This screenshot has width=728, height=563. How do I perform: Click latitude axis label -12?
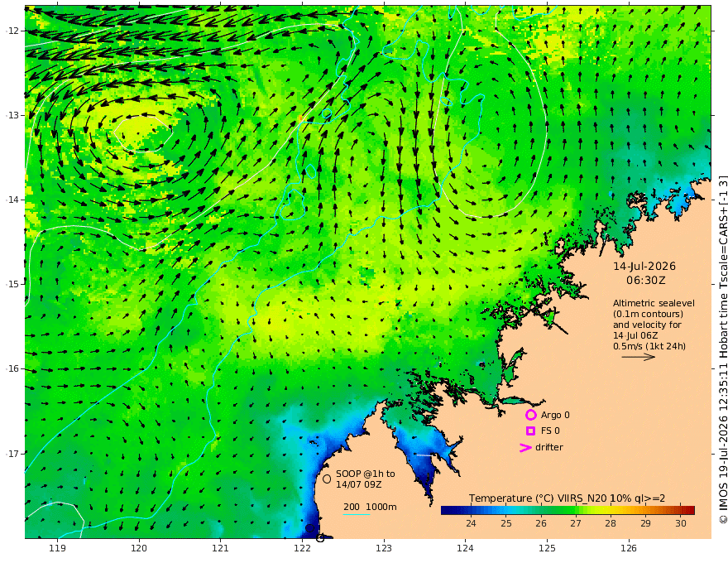[12, 31]
